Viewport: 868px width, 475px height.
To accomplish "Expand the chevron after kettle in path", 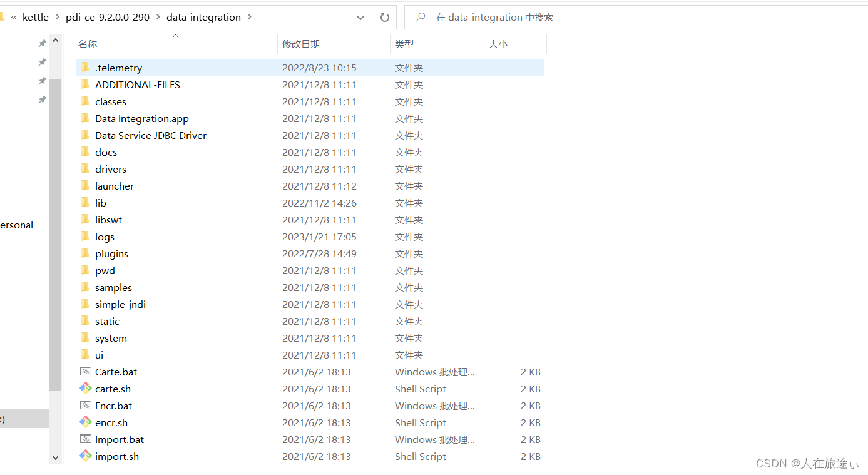I will click(57, 18).
